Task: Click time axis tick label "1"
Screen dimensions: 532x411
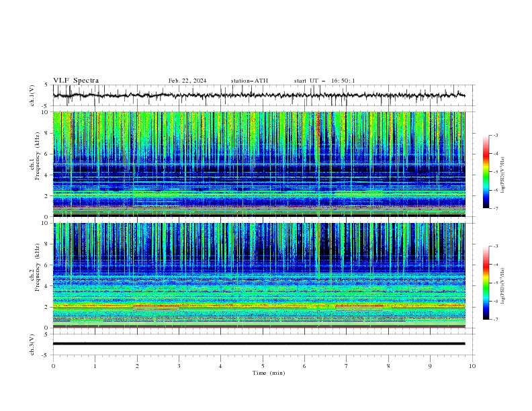Action: [x=95, y=366]
